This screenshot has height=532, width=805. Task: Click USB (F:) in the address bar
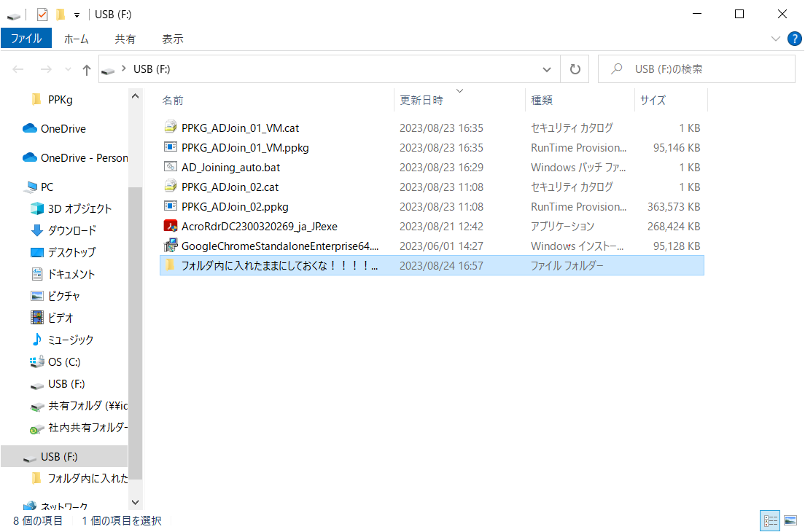[x=152, y=69]
